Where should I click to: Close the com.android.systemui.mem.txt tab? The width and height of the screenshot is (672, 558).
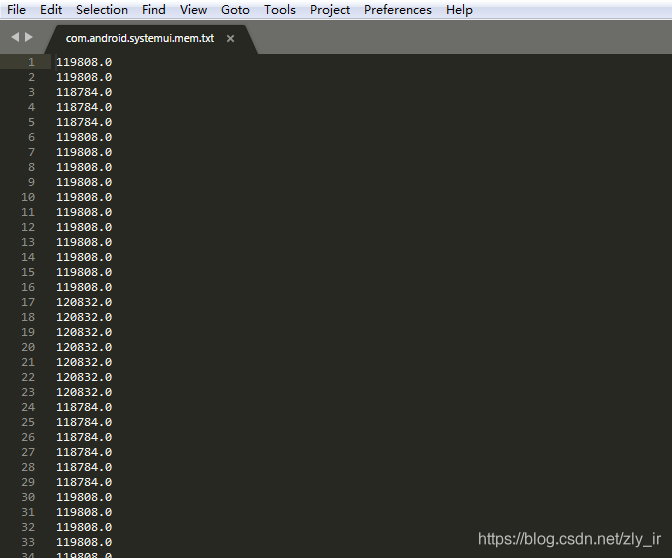(x=230, y=39)
